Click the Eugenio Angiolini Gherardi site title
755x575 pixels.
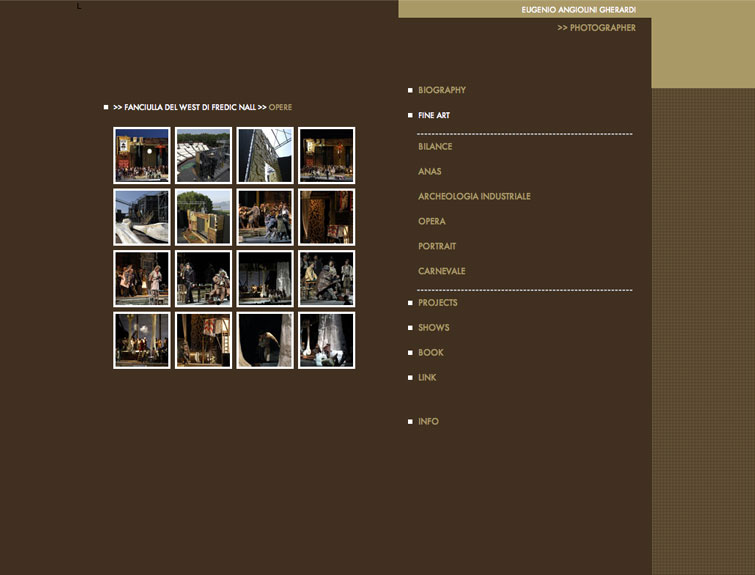pos(578,10)
